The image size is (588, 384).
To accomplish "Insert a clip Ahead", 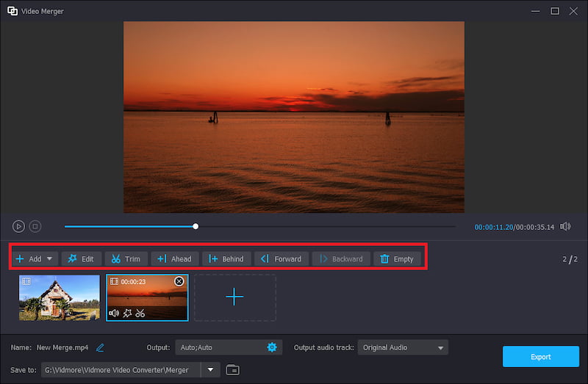I will pyautogui.click(x=175, y=259).
